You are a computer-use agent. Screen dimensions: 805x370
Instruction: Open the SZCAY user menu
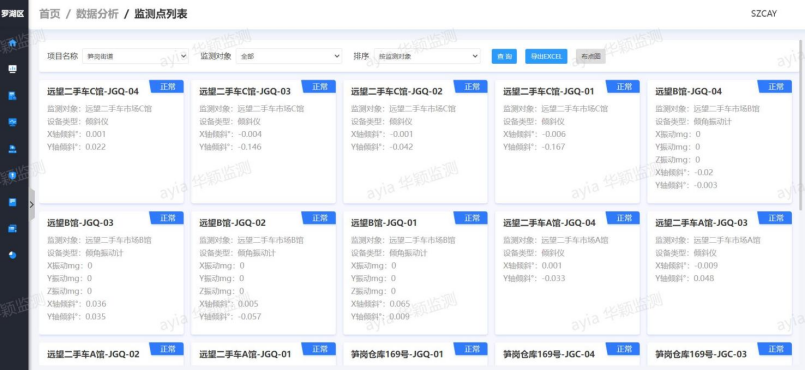point(764,14)
